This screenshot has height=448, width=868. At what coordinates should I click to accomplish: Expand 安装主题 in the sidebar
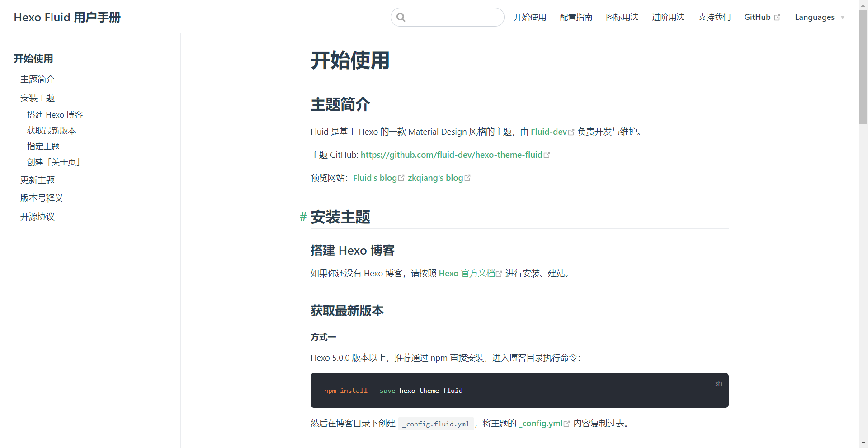38,98
